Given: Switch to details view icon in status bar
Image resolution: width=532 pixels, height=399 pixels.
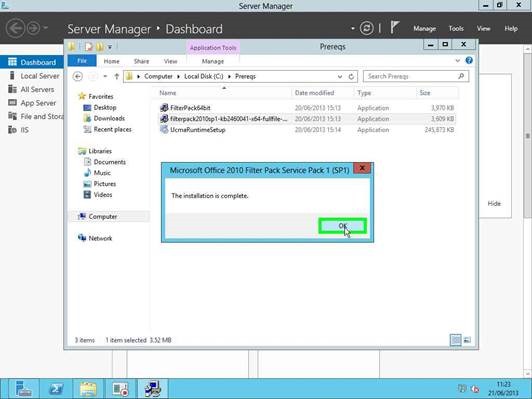Looking at the screenshot, I should tap(455, 340).
